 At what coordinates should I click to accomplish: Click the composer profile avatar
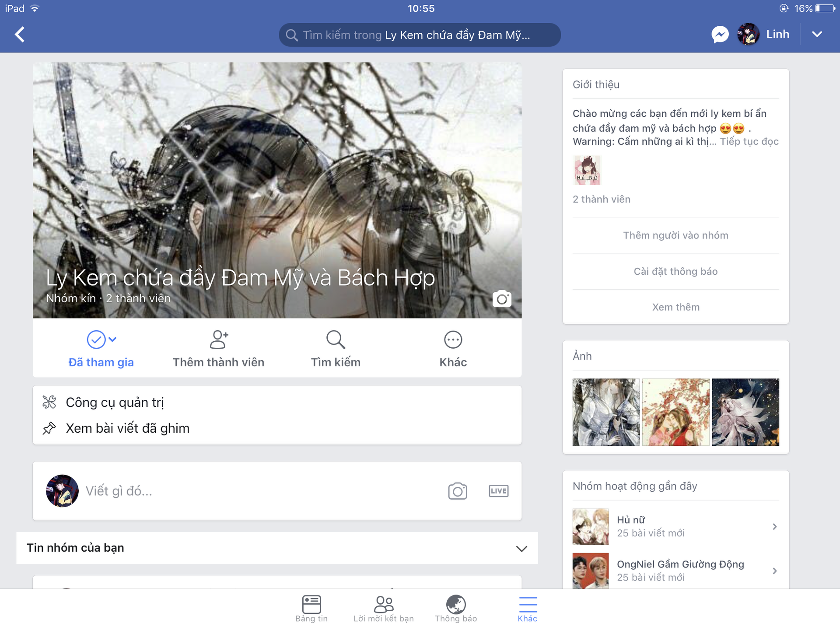pyautogui.click(x=62, y=491)
